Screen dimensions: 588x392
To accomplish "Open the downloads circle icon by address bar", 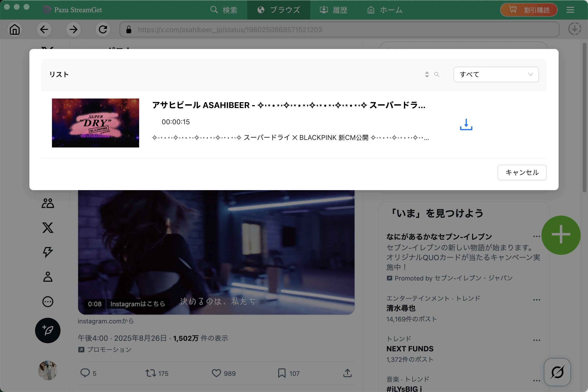I will [575, 29].
